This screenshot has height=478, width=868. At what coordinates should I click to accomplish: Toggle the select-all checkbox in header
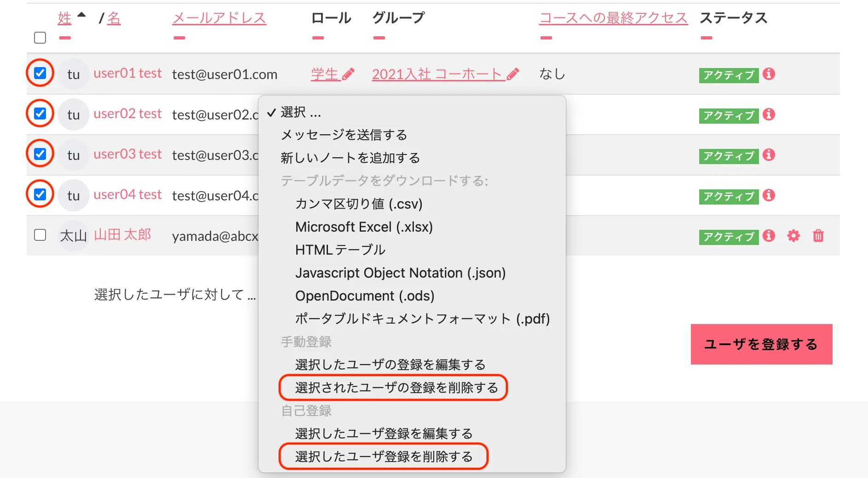(x=40, y=38)
